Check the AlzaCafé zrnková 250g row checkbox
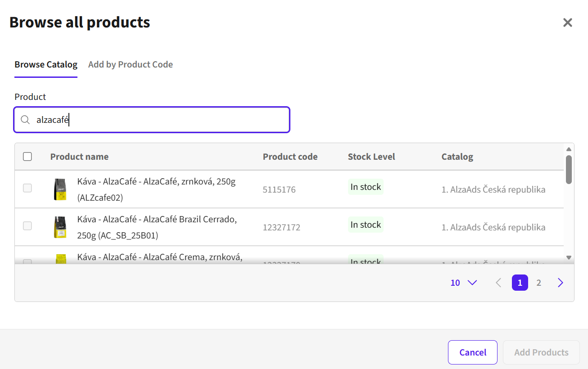The width and height of the screenshot is (588, 369). coord(27,188)
